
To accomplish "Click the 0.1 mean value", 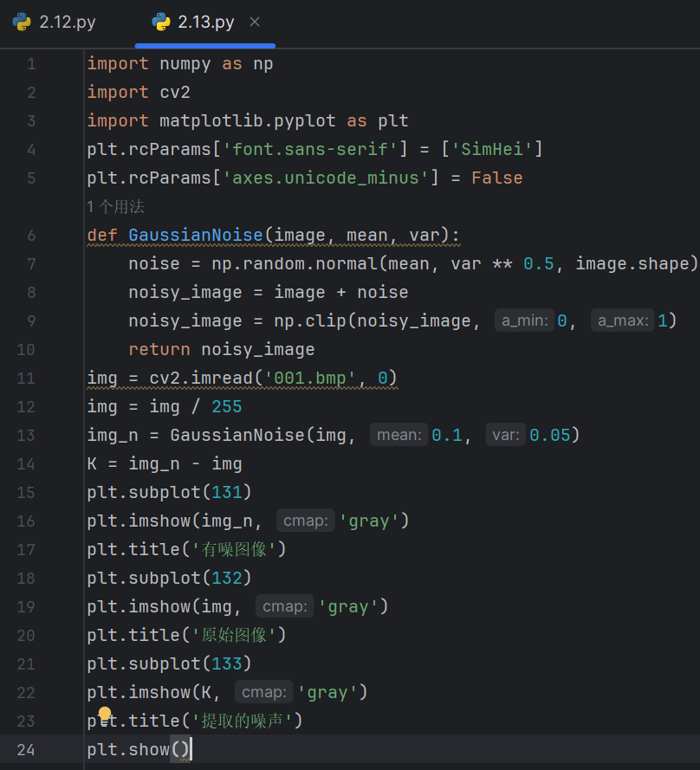I will (447, 435).
